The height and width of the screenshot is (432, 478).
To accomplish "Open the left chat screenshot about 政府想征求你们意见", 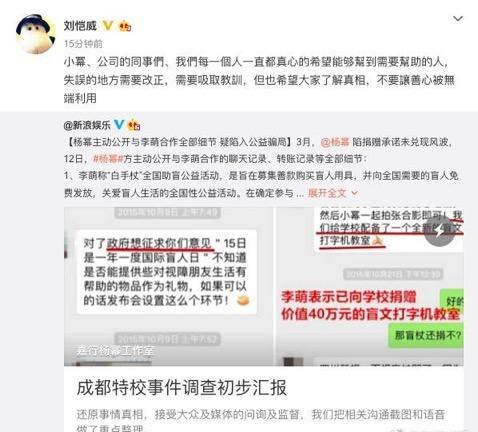I will [168, 286].
